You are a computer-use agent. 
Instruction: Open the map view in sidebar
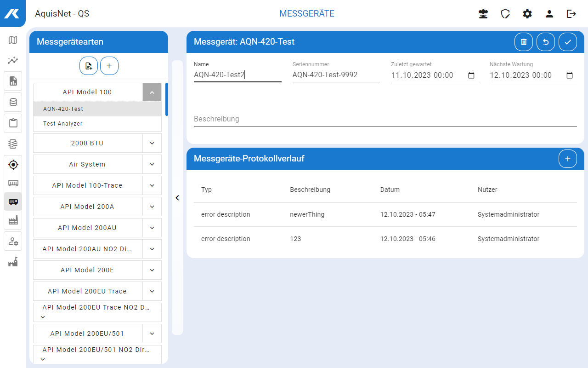click(13, 40)
